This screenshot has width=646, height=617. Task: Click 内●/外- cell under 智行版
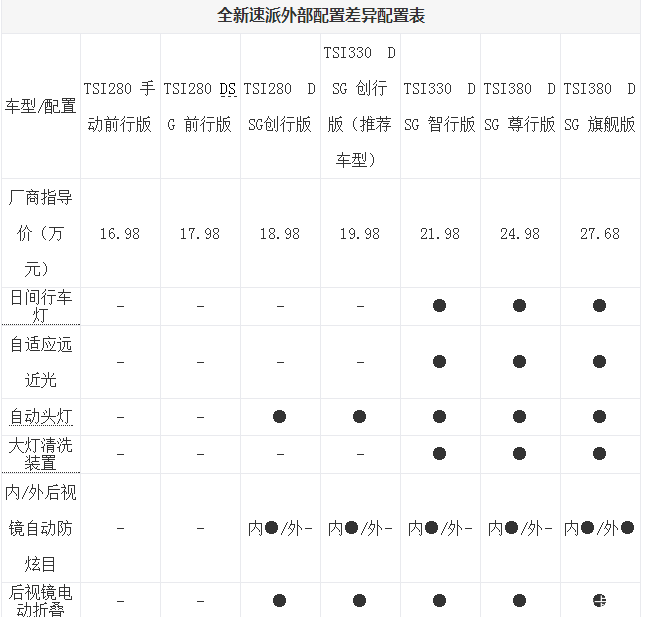[x=440, y=528]
